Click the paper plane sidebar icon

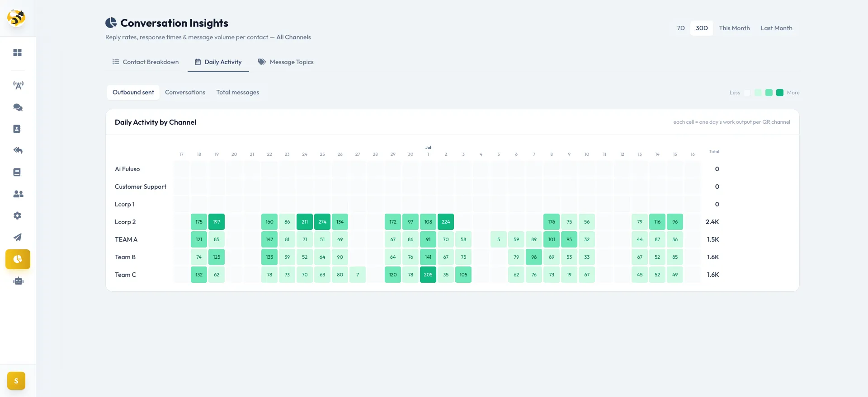pos(18,237)
